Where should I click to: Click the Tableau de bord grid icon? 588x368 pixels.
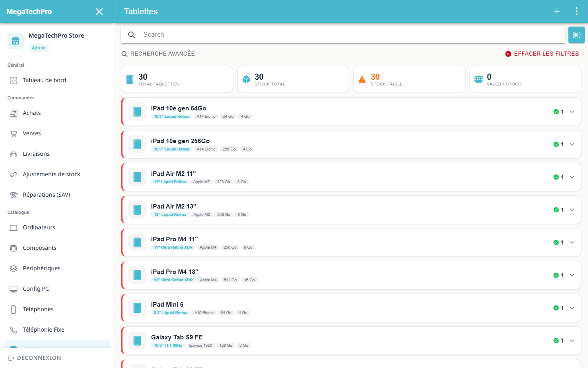pos(13,80)
